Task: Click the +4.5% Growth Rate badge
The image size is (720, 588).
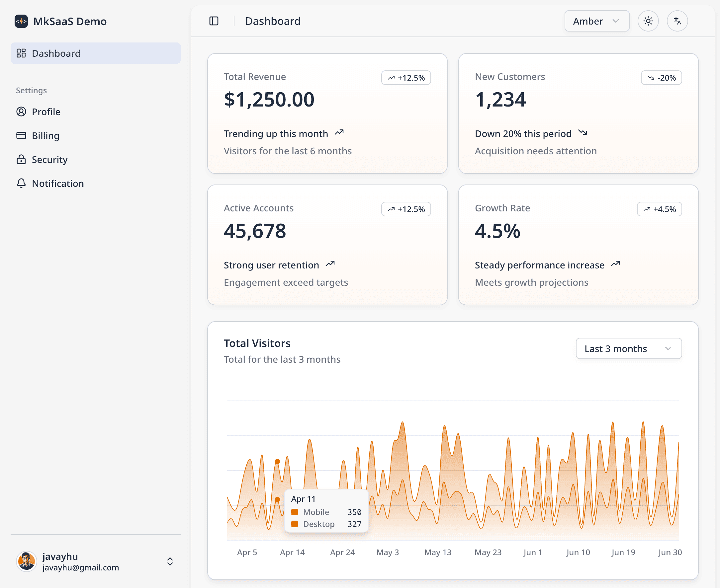Action: coord(659,209)
